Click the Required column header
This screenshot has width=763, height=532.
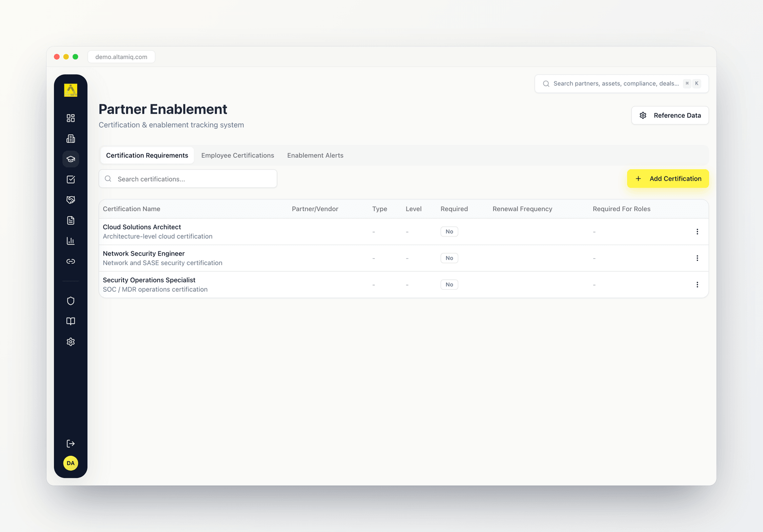454,209
